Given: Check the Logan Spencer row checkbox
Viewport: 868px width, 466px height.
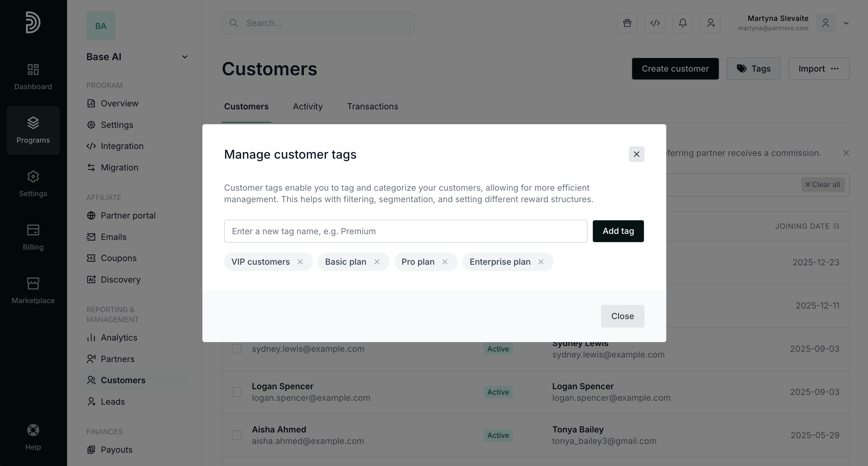Looking at the screenshot, I should 236,392.
